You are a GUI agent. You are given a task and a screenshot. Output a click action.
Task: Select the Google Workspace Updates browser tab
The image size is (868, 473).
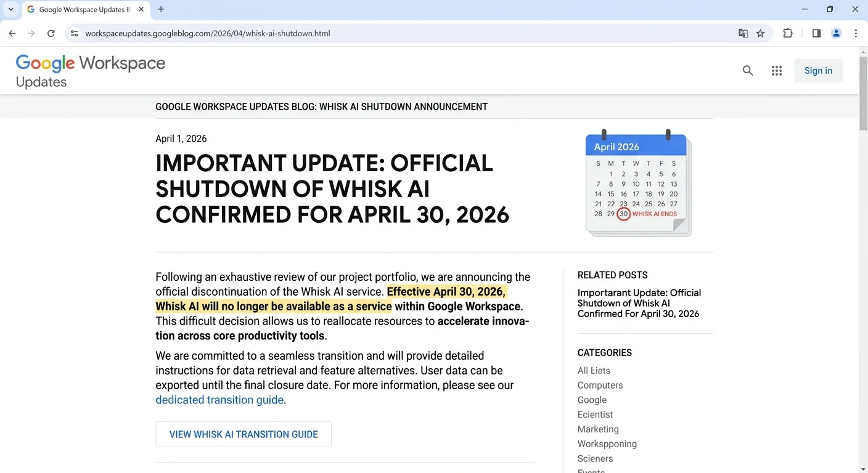tap(86, 10)
